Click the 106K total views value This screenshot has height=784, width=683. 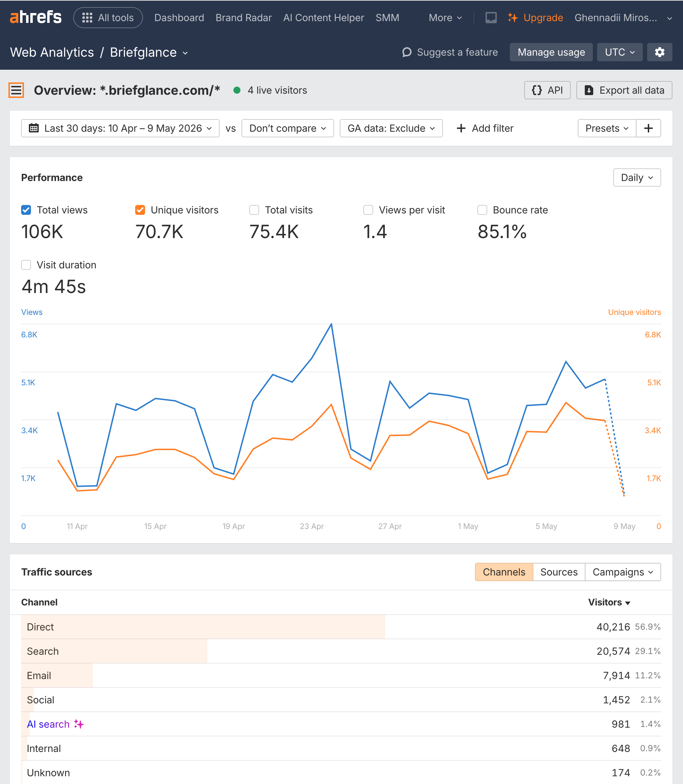point(42,232)
